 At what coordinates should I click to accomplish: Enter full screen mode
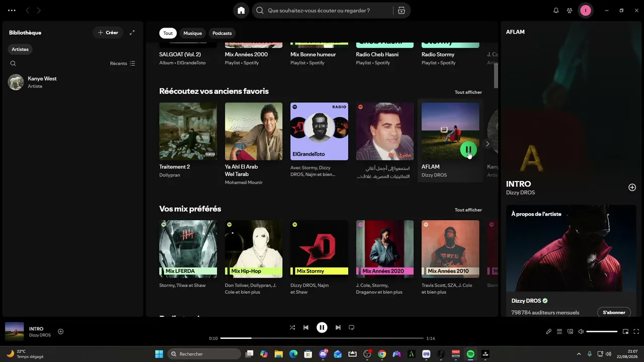click(x=636, y=332)
